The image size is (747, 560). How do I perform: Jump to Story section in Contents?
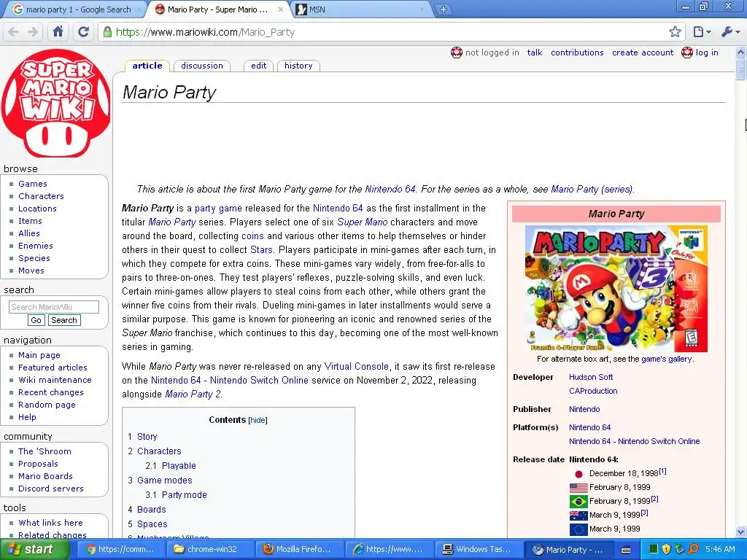coord(147,437)
